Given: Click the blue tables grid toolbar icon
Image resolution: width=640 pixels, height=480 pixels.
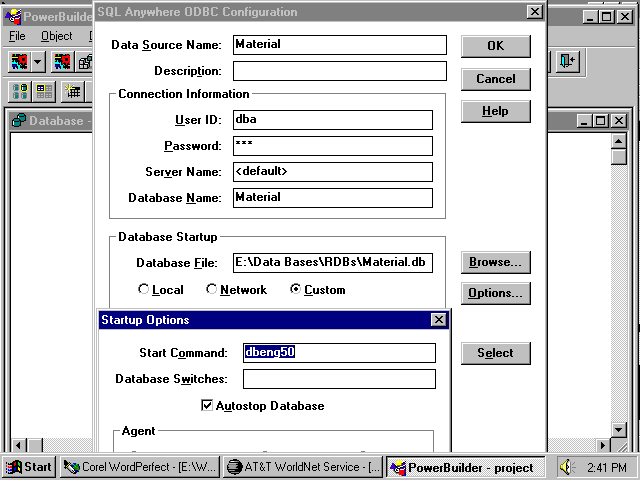Looking at the screenshot, I should point(44,91).
